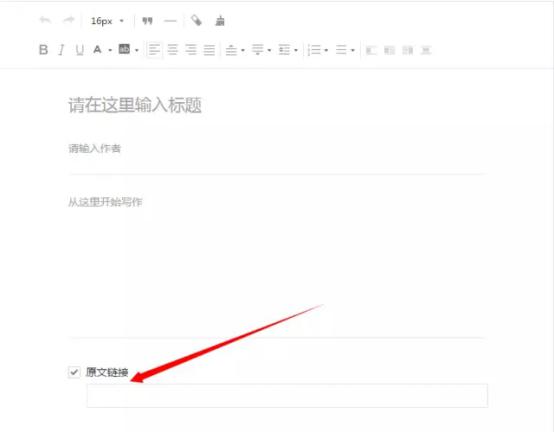Click the original link URL input box

(287, 395)
